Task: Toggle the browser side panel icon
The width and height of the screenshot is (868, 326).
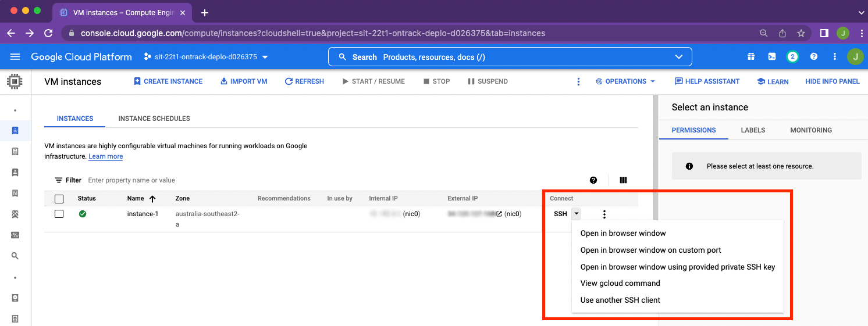Action: [x=824, y=33]
